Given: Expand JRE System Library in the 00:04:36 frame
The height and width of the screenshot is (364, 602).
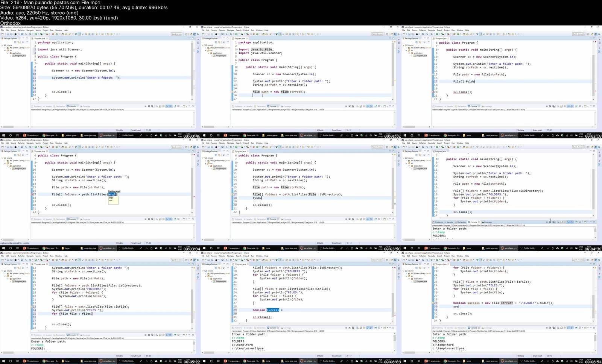Looking at the screenshot, I should click(x=406, y=161).
